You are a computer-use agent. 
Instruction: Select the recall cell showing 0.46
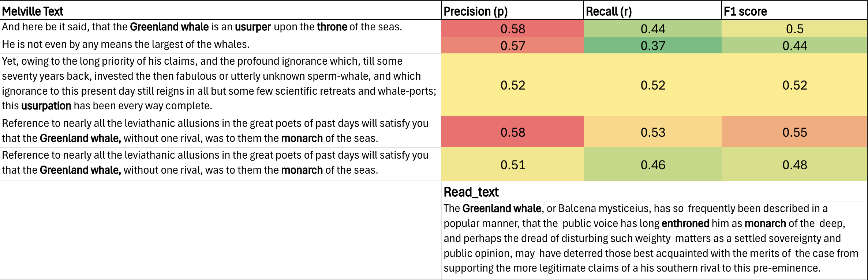(653, 165)
